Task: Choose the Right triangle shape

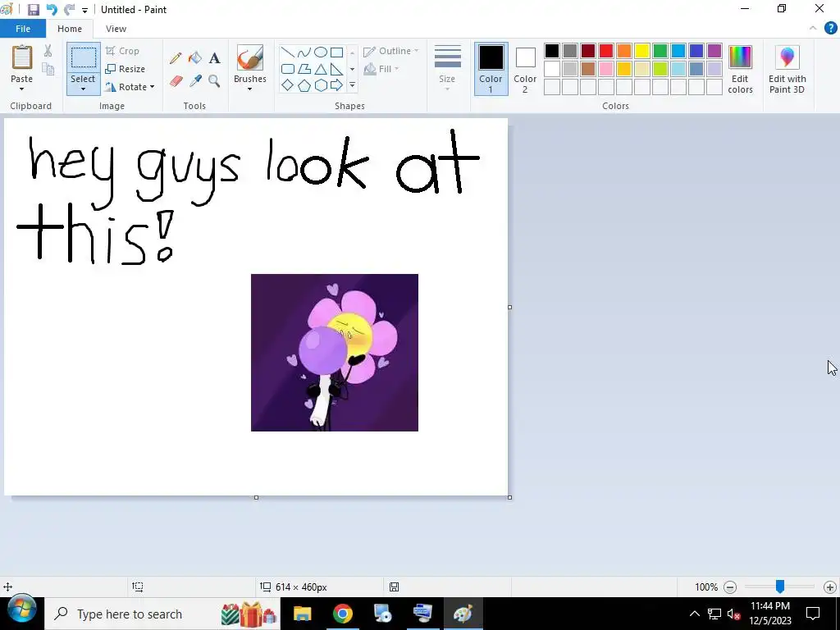Action: pos(336,69)
